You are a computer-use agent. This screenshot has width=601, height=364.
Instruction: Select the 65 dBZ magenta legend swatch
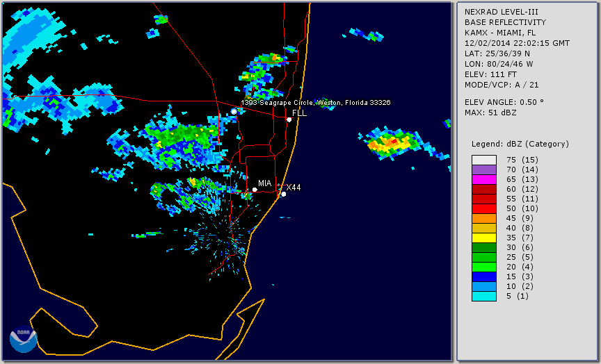(484, 179)
